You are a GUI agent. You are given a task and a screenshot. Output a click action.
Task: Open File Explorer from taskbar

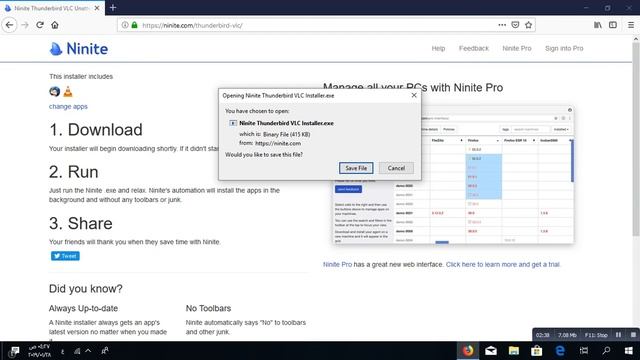513,350
